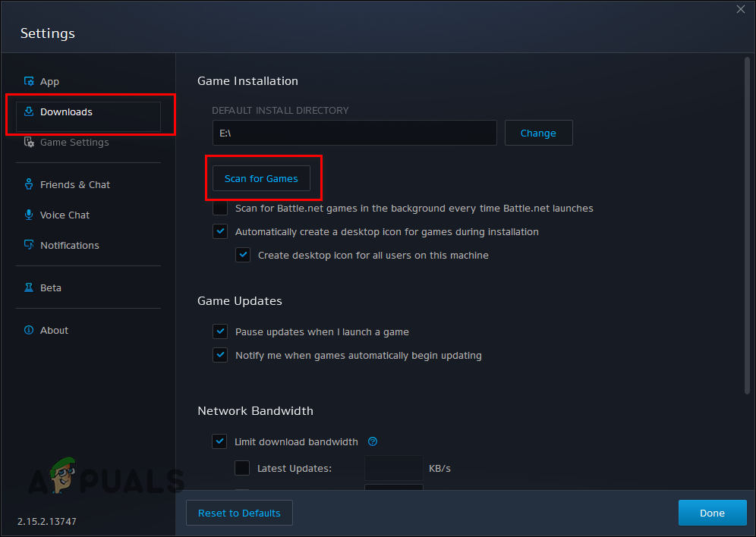
Task: Click the Scan for Games button
Action: point(261,178)
